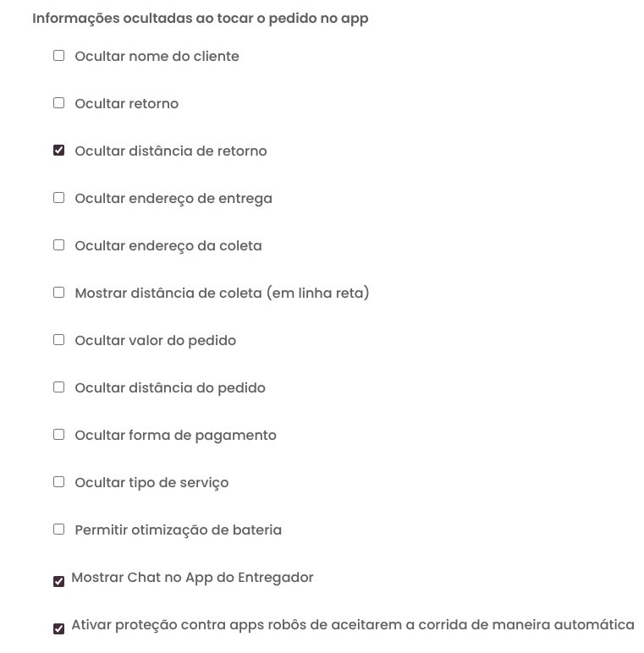Enable 'Mostrar distância de coleta' checkbox

(58, 293)
